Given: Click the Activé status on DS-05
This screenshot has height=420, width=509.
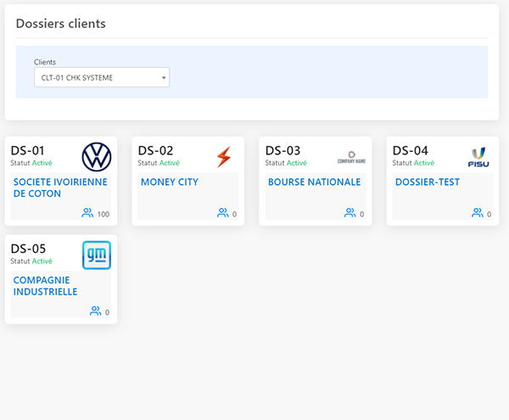Looking at the screenshot, I should click(x=42, y=261).
